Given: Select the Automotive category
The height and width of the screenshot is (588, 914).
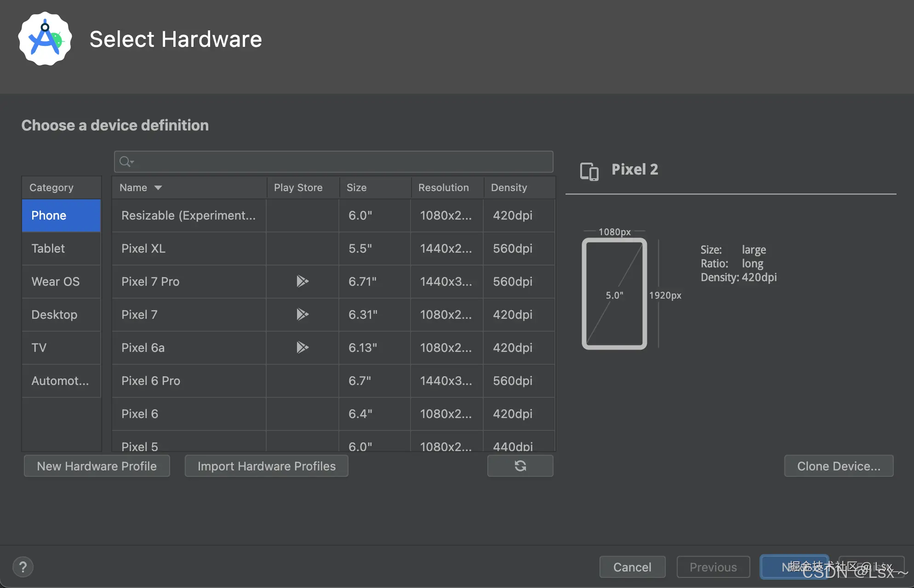Looking at the screenshot, I should coord(61,381).
